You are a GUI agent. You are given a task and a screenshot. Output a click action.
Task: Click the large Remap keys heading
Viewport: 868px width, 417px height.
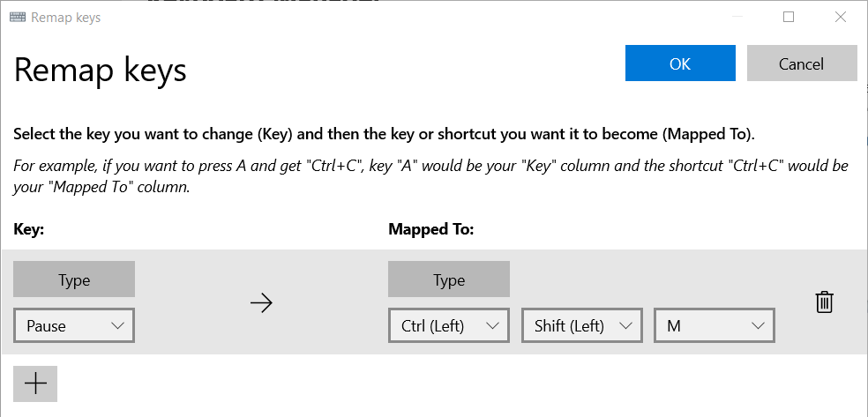pos(100,70)
